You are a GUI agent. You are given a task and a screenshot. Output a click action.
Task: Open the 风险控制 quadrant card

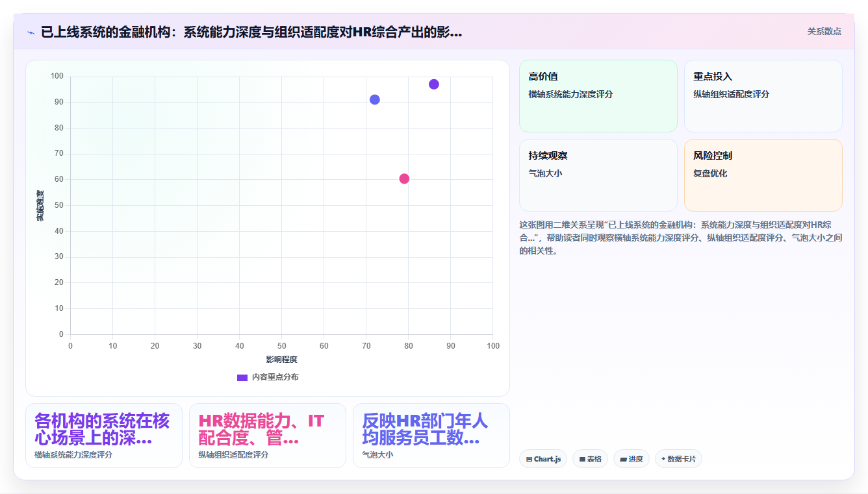pos(763,175)
